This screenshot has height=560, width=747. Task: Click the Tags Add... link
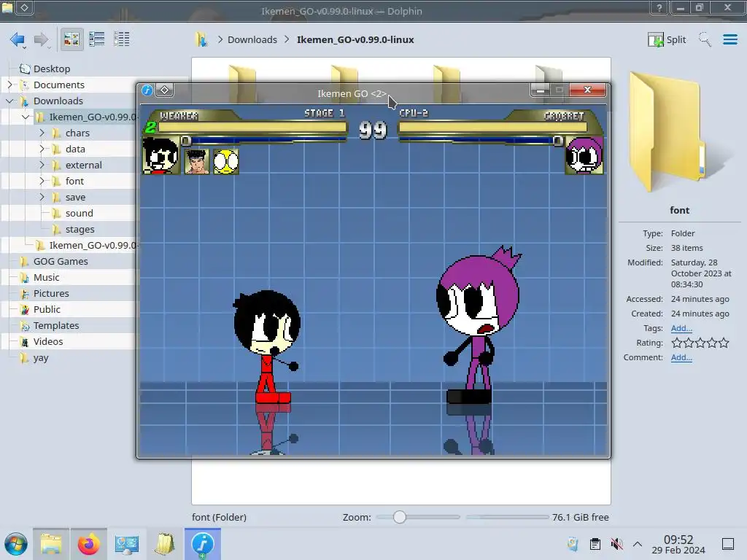point(681,328)
